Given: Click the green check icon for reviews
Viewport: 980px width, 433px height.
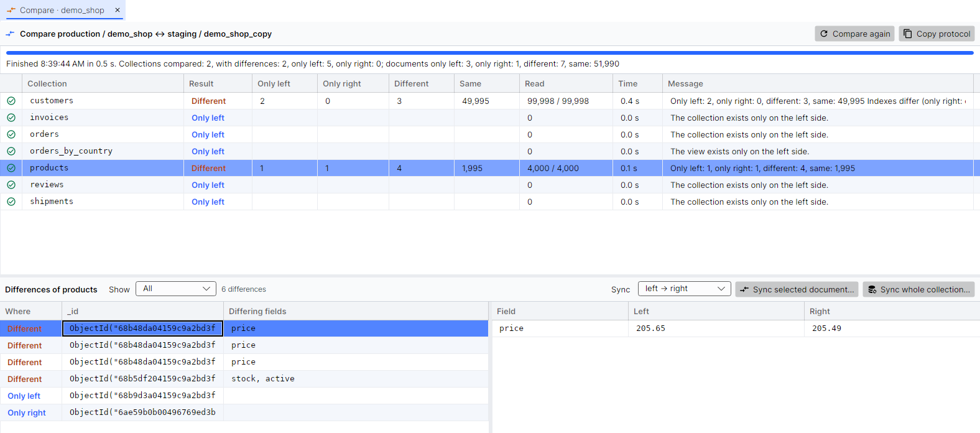Looking at the screenshot, I should pos(11,185).
